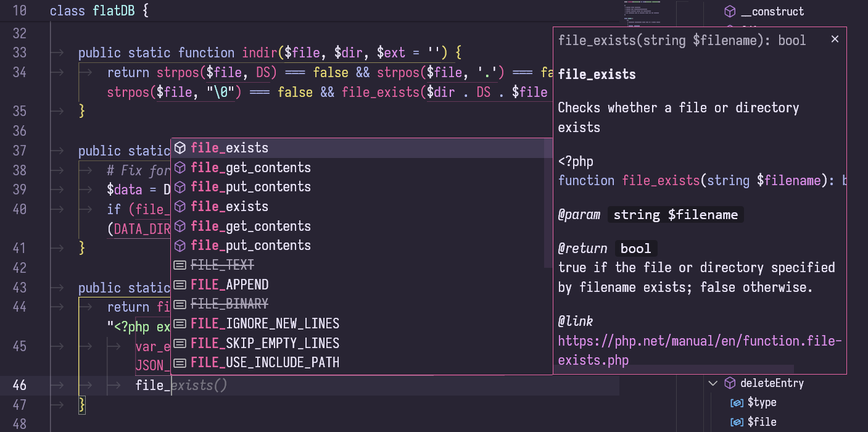The width and height of the screenshot is (868, 432).
Task: Click the variable icon beside $file in outline
Action: 737,422
